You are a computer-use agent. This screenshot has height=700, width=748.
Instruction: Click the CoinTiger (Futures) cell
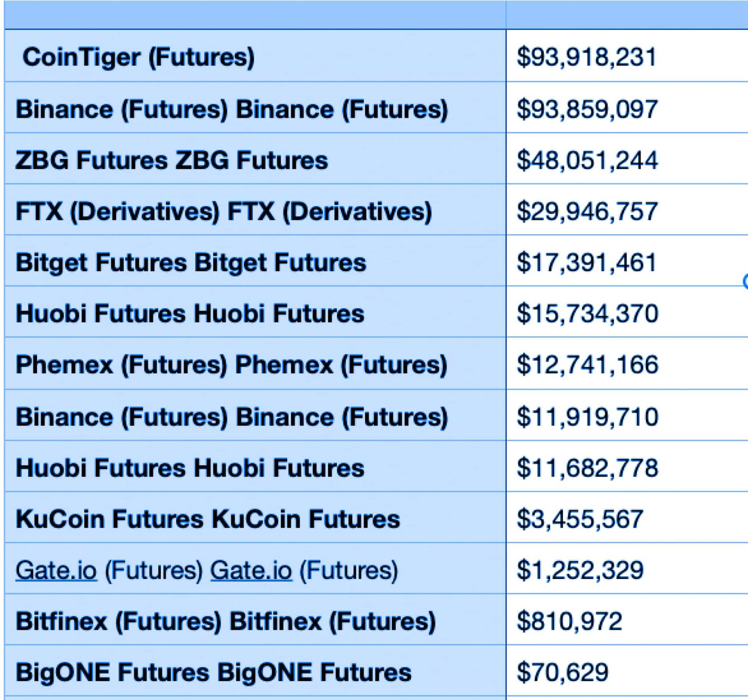pos(138,57)
